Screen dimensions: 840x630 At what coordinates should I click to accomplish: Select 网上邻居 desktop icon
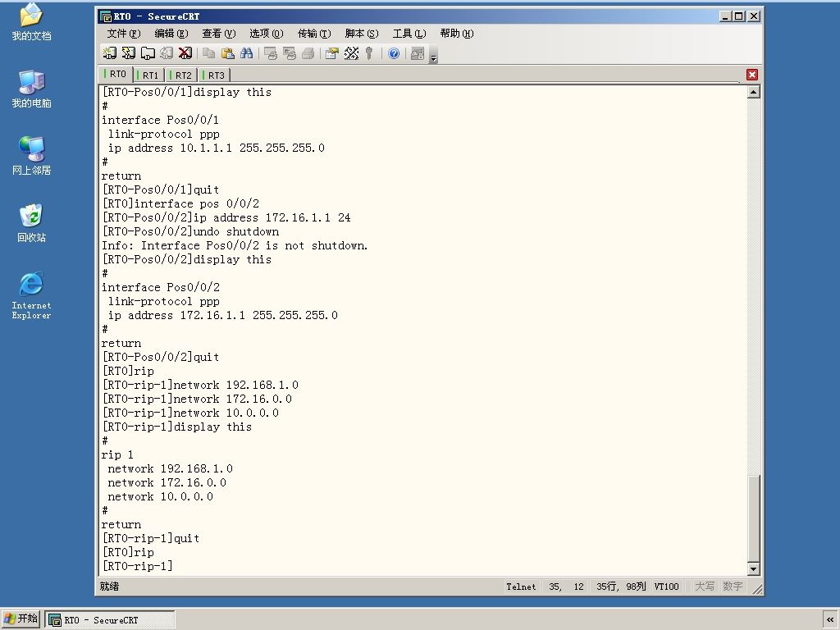point(31,156)
